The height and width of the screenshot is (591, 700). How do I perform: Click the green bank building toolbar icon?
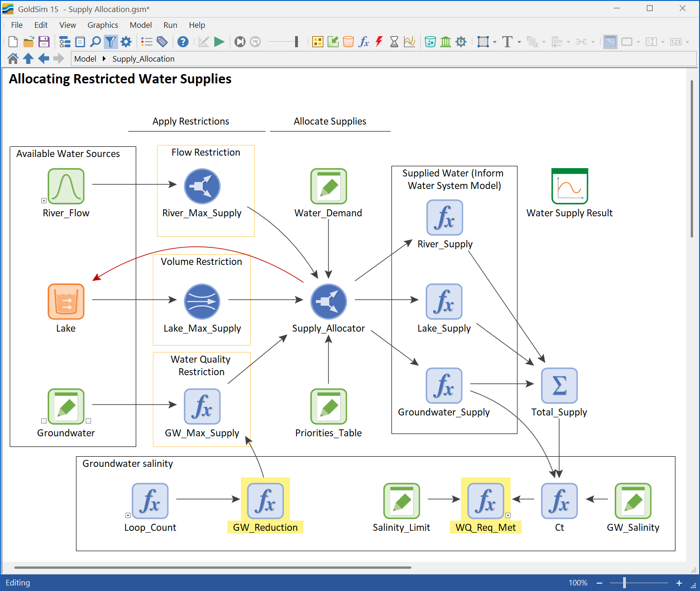click(446, 42)
